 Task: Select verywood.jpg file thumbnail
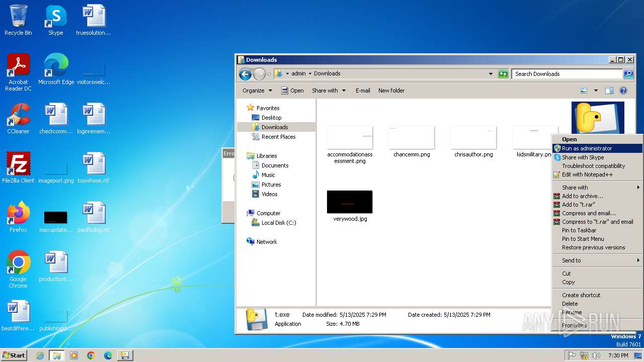pos(350,206)
